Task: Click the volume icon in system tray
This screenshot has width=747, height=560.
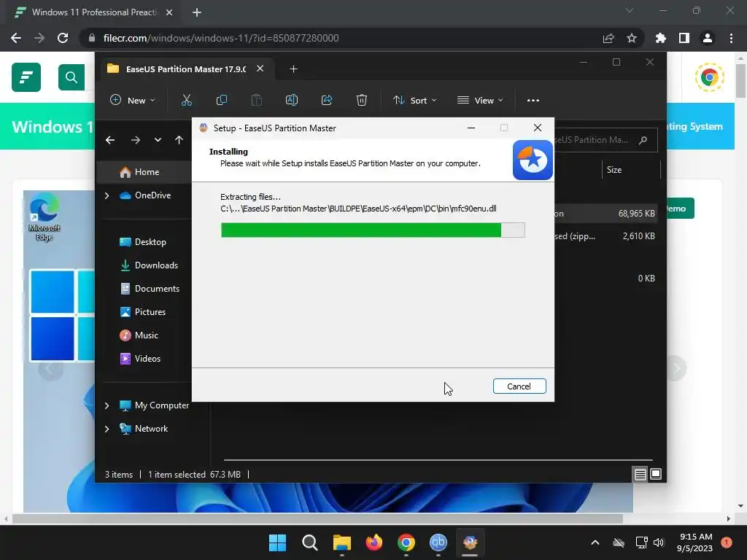Action: [659, 542]
